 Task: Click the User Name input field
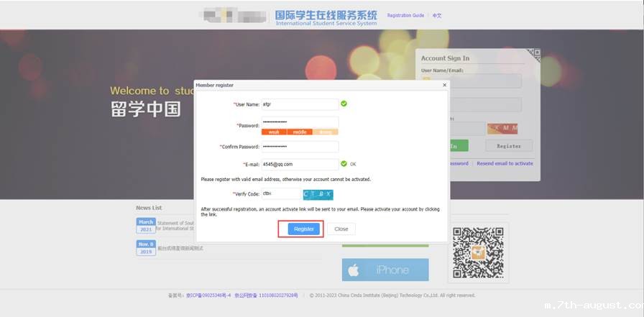point(300,104)
